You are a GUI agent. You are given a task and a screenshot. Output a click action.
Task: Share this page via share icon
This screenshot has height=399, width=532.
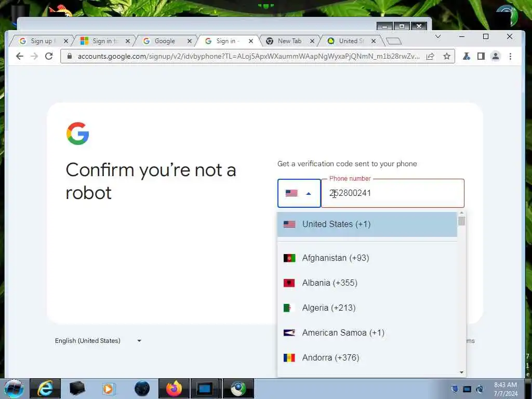coord(430,56)
